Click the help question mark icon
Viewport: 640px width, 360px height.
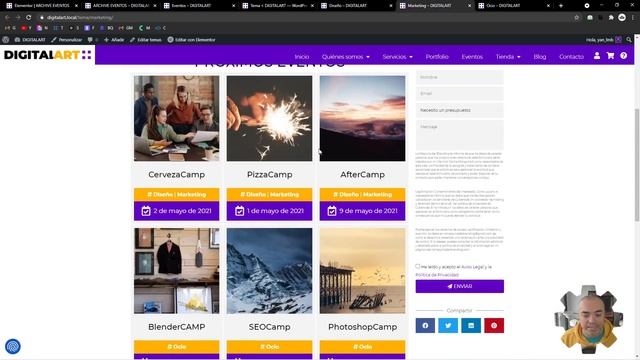tap(624, 56)
